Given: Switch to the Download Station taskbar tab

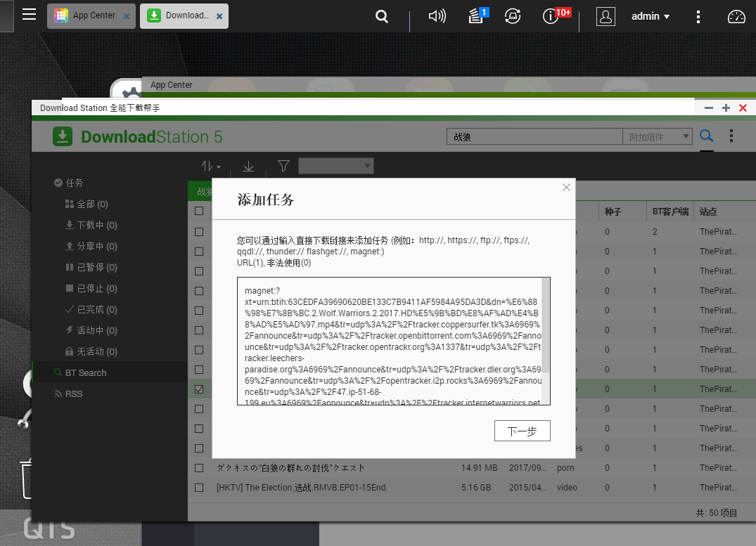Looking at the screenshot, I should coord(184,16).
